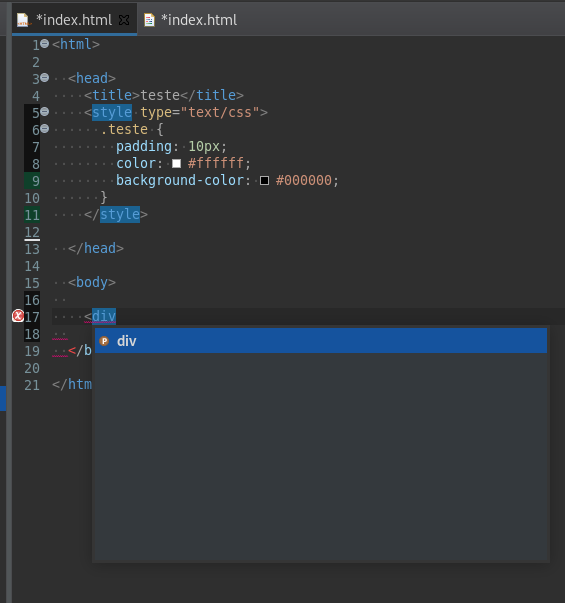Click the highlighted opening style tag
The width and height of the screenshot is (565, 603).
(x=112, y=112)
